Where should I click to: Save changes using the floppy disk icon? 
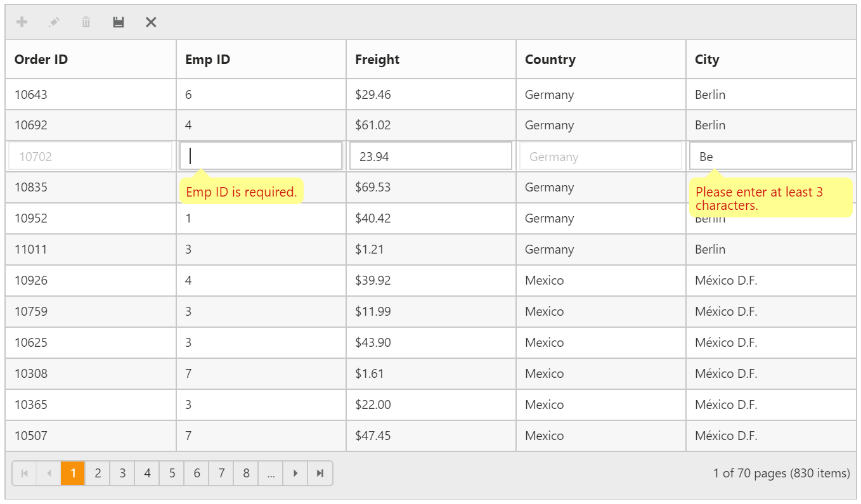[x=118, y=22]
